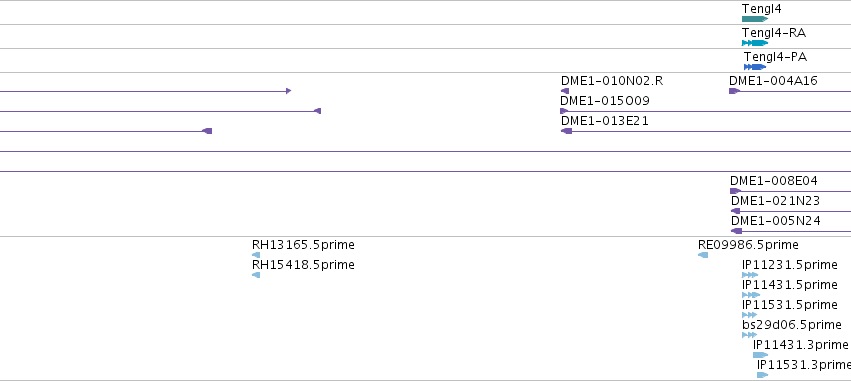
Task: Click the Tengl4 gene glyph
Action: coord(755,19)
